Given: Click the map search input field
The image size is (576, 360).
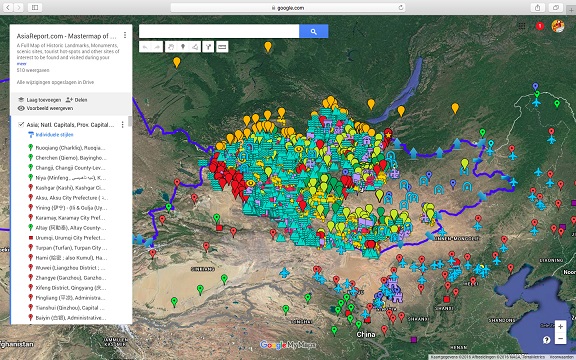Looking at the screenshot, I should 219,32.
